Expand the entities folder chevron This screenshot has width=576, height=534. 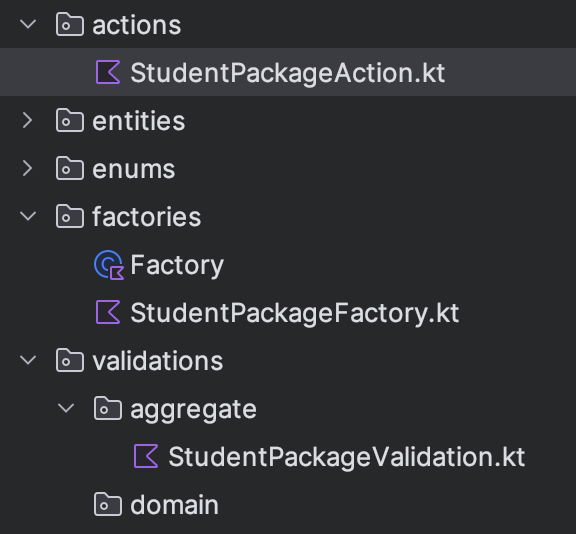(x=28, y=121)
